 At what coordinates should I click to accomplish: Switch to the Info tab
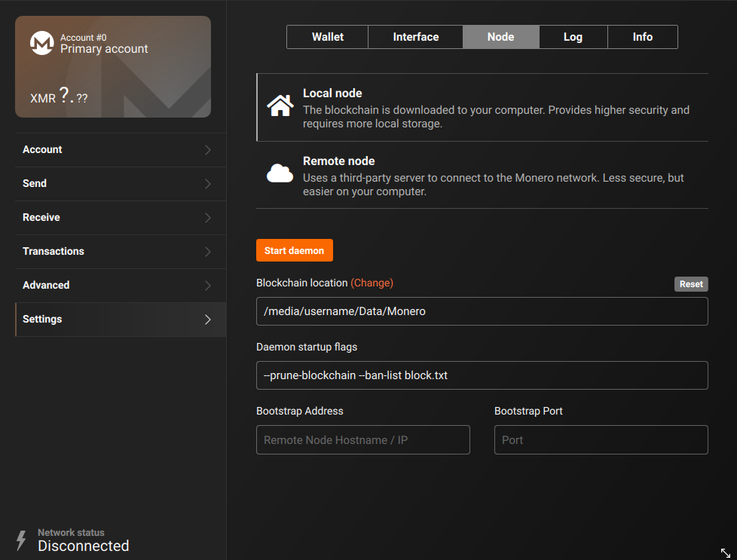pyautogui.click(x=643, y=37)
